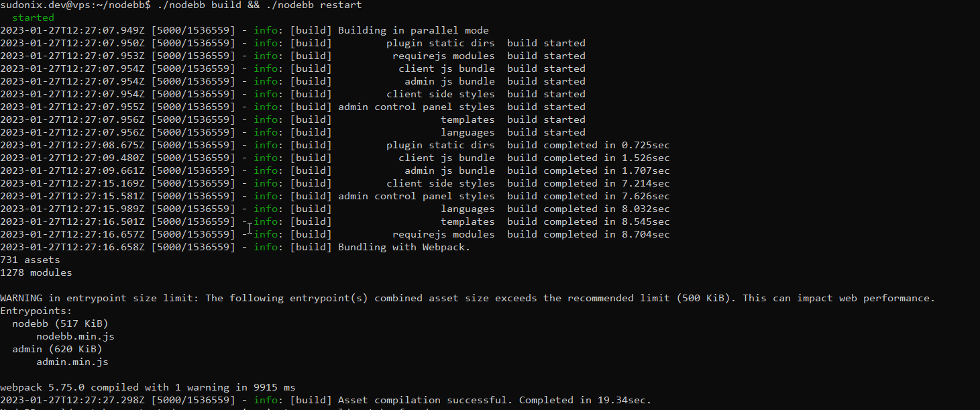Click the '1278 modules' line
The height and width of the screenshot is (410, 980).
click(36, 272)
